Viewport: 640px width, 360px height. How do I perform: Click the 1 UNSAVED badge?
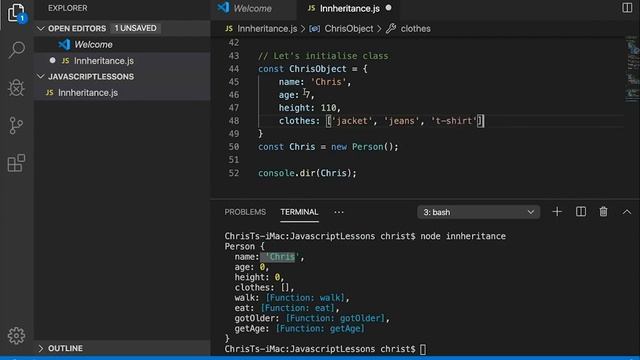point(135,28)
